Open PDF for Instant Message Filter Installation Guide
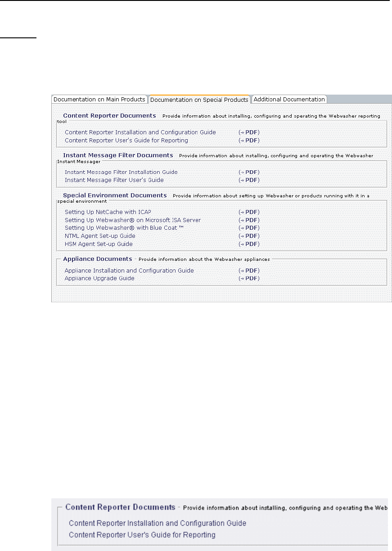 tap(249, 172)
